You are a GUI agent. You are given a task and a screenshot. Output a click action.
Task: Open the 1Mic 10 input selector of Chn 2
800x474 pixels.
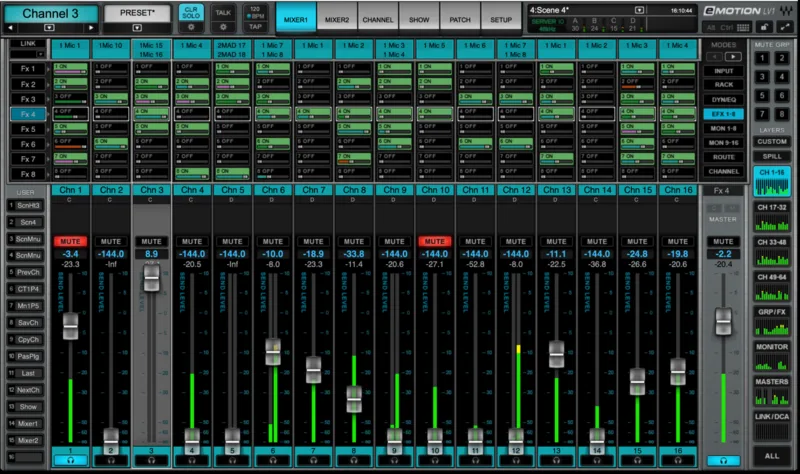[x=111, y=49]
